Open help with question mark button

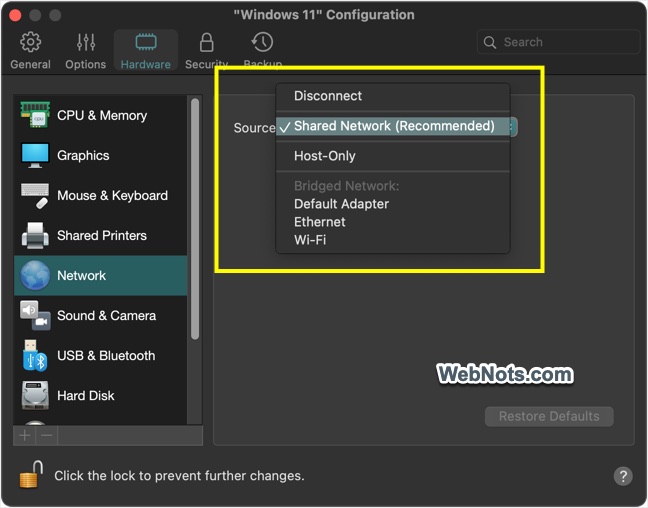623,476
